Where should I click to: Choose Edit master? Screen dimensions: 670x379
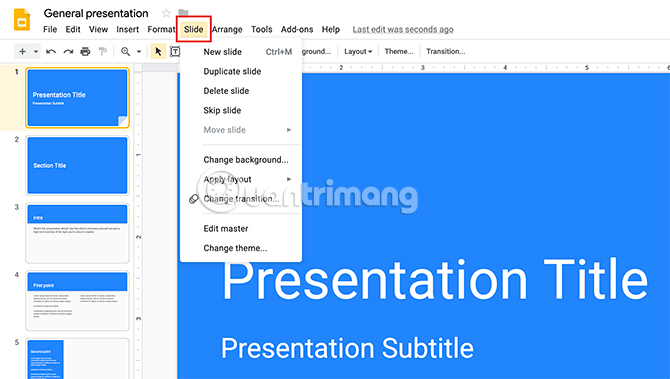[241, 229]
